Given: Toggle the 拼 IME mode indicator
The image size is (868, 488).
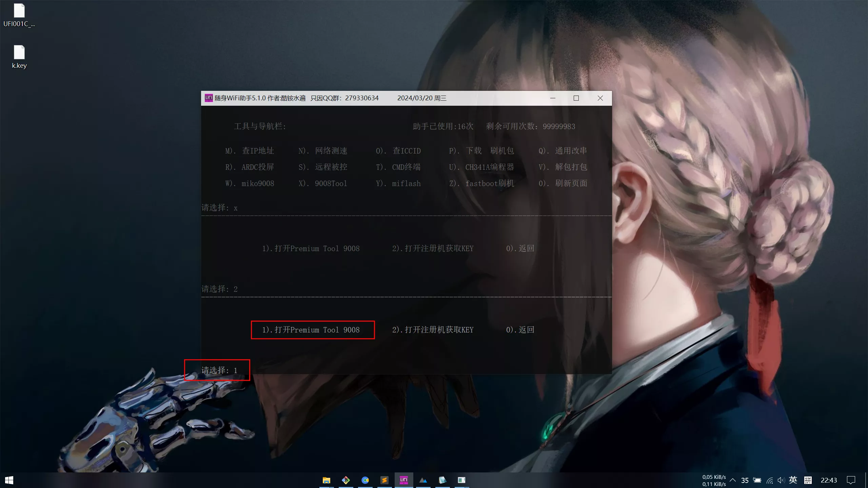Looking at the screenshot, I should 808,480.
